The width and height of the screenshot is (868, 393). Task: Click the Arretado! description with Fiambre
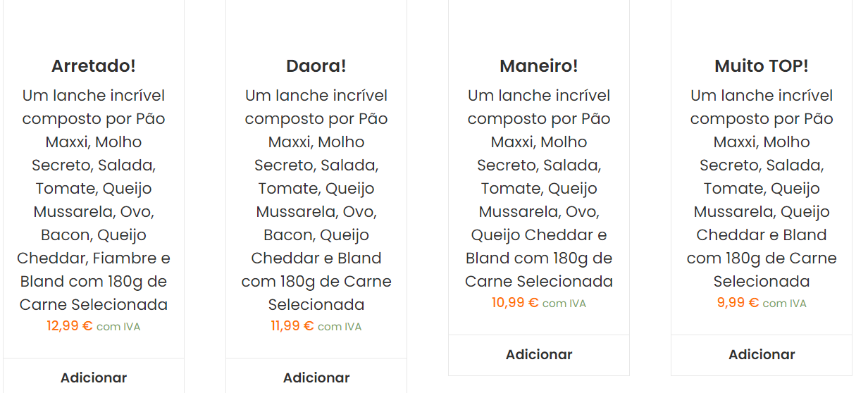[94, 200]
